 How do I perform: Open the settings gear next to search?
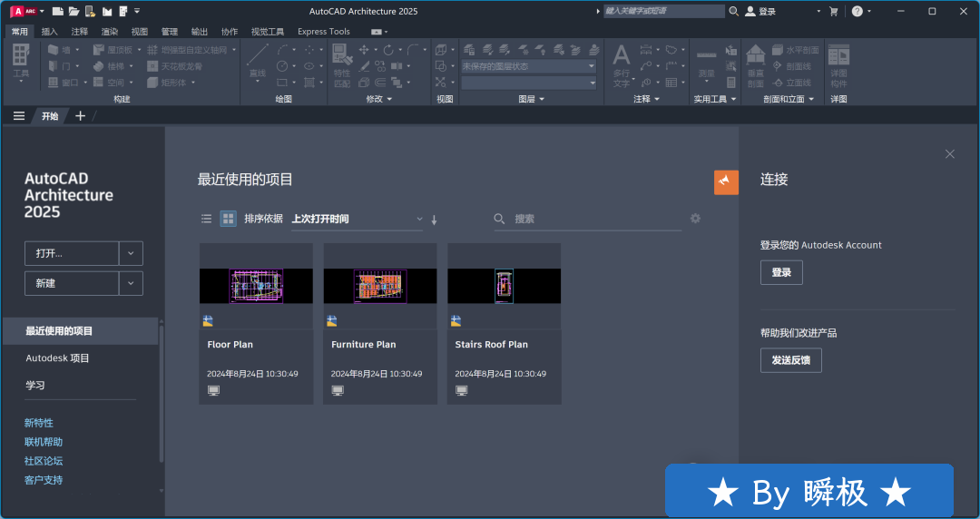pos(695,219)
